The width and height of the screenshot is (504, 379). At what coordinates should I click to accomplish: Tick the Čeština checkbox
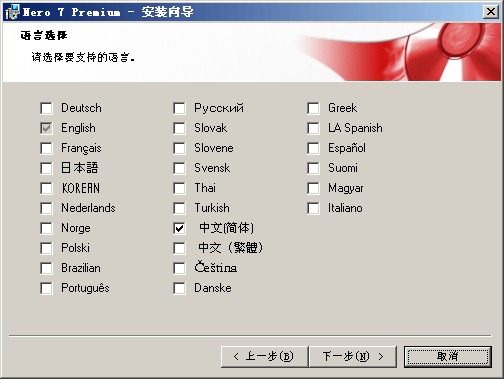pyautogui.click(x=180, y=268)
